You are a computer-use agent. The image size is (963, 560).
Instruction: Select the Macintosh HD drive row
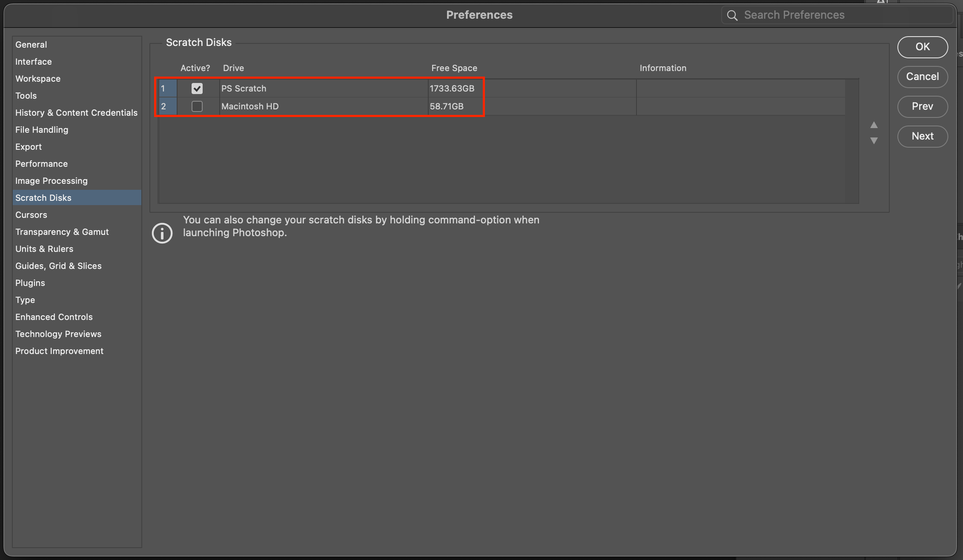(250, 106)
